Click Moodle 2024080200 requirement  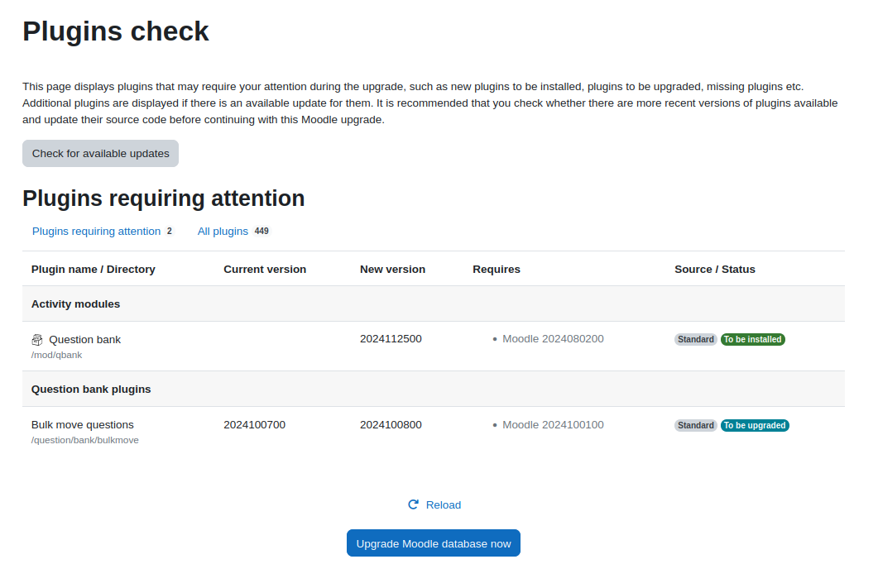[553, 338]
